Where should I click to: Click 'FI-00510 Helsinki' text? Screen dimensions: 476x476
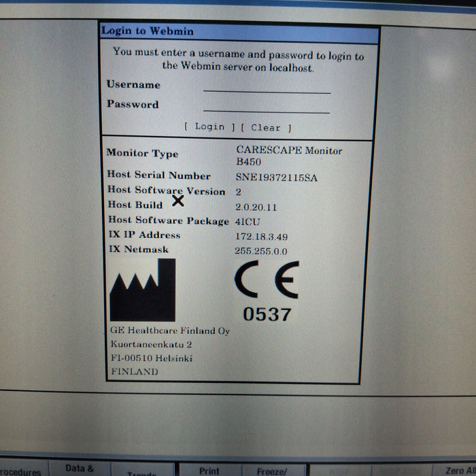(x=152, y=358)
